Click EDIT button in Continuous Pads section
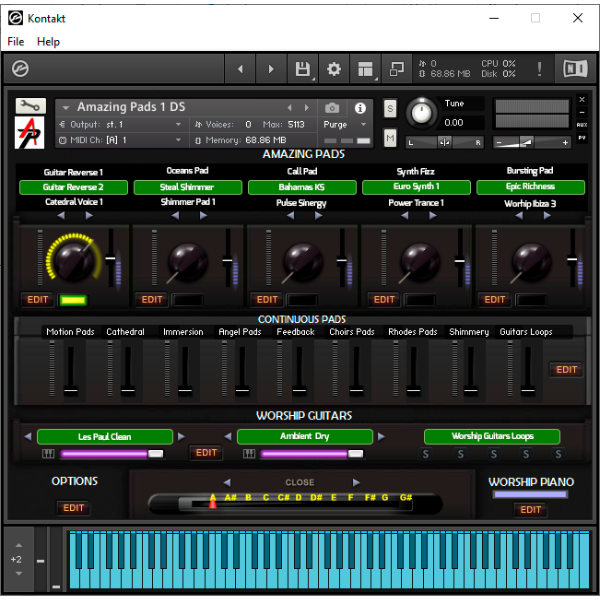Image resolution: width=600 pixels, height=600 pixels. point(566,370)
